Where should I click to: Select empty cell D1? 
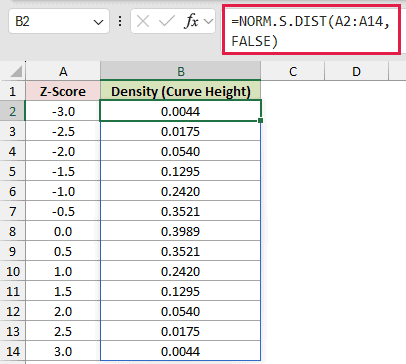click(x=356, y=91)
